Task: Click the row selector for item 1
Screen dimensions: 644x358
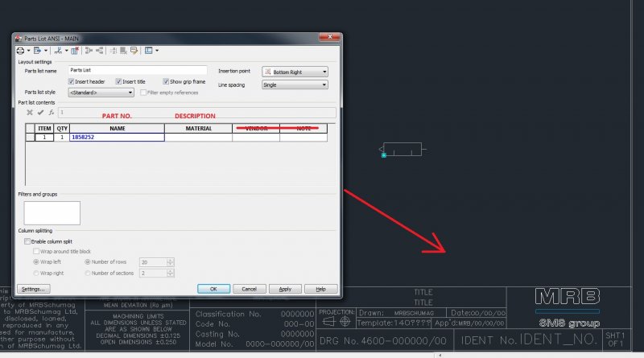Action: coord(30,137)
